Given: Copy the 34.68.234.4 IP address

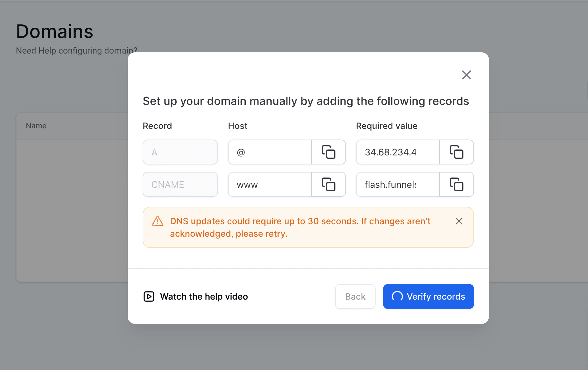Looking at the screenshot, I should pyautogui.click(x=456, y=152).
